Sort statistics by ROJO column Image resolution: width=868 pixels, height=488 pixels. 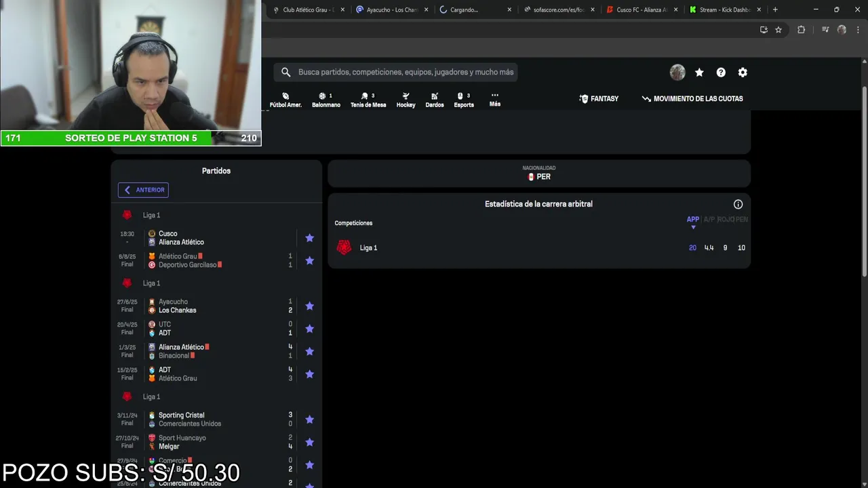tap(725, 220)
